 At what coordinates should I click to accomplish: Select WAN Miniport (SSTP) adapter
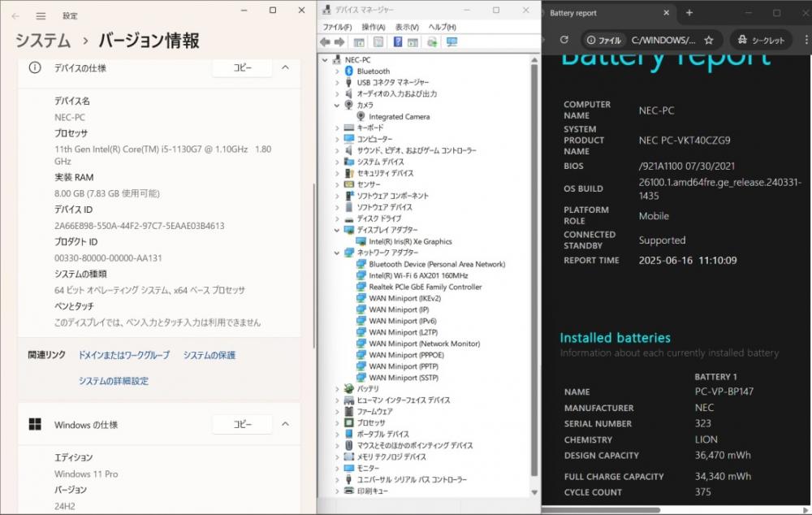[404, 378]
